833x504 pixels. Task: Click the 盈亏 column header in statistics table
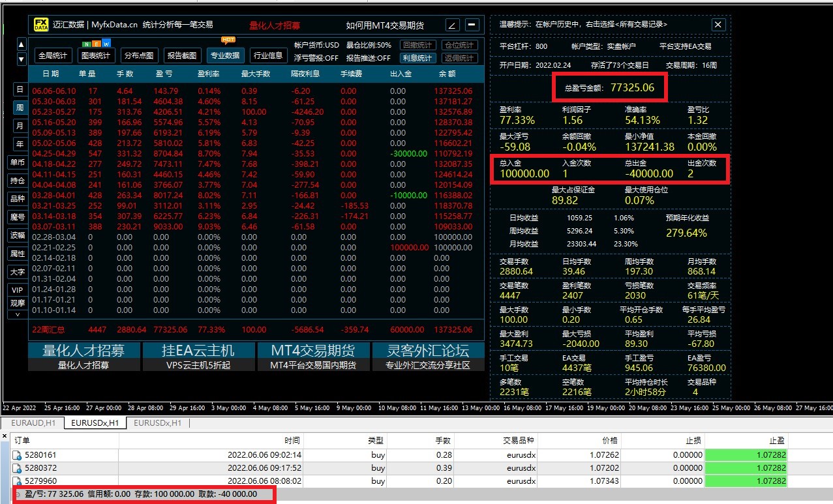(164, 74)
